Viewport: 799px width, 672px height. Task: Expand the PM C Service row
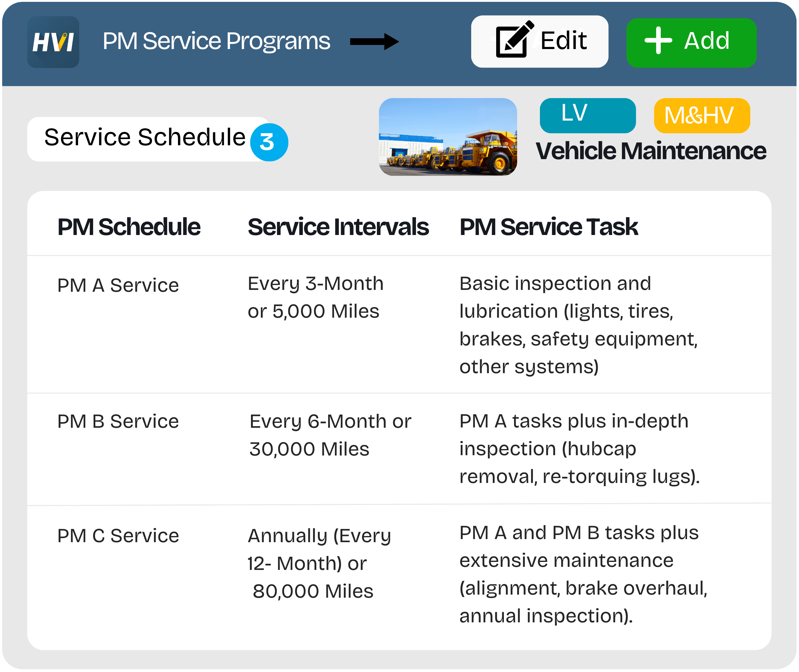point(118,536)
